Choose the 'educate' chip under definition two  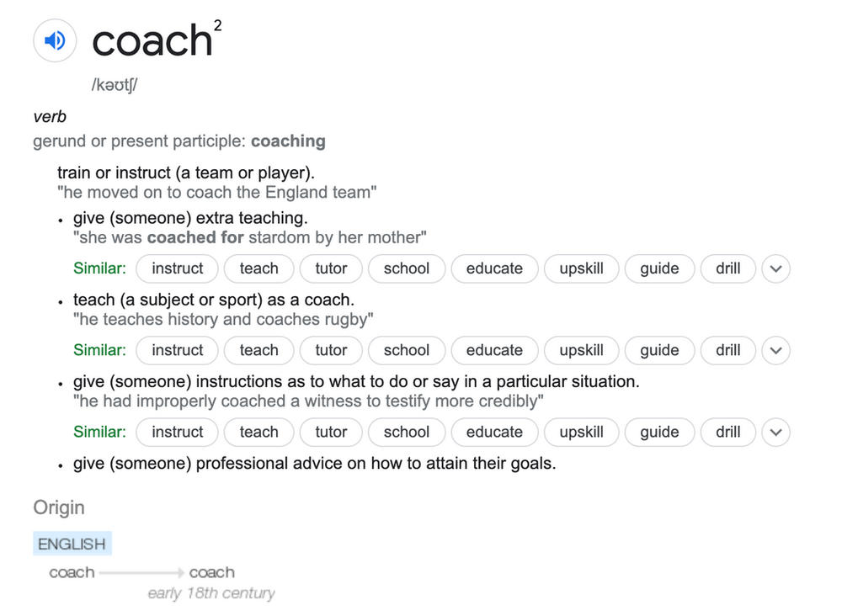[x=494, y=350]
